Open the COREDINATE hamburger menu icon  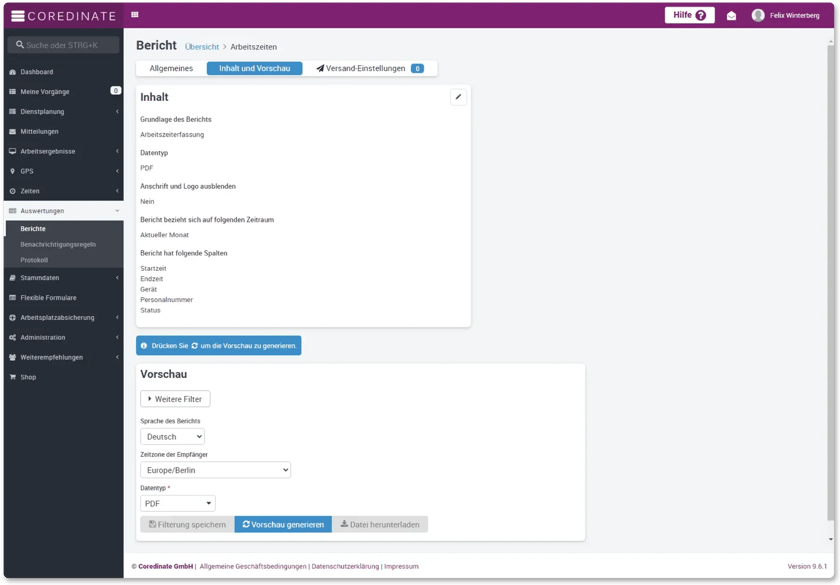click(x=17, y=15)
